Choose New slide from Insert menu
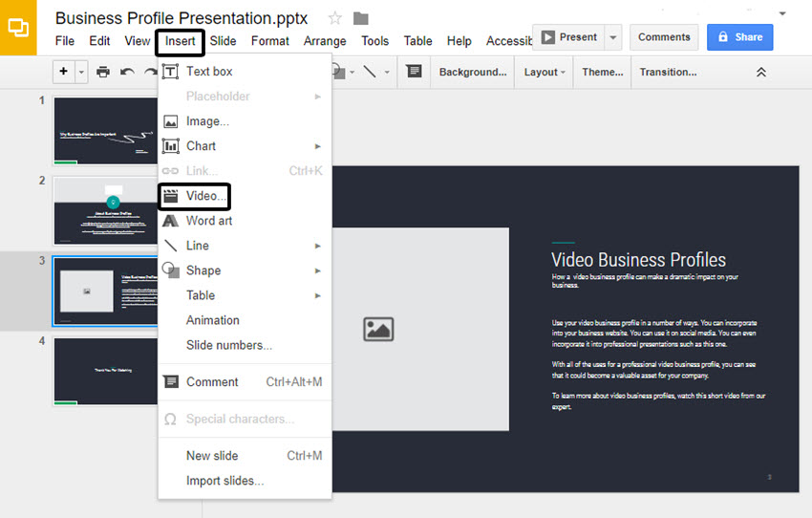812x518 pixels. [x=245, y=456]
